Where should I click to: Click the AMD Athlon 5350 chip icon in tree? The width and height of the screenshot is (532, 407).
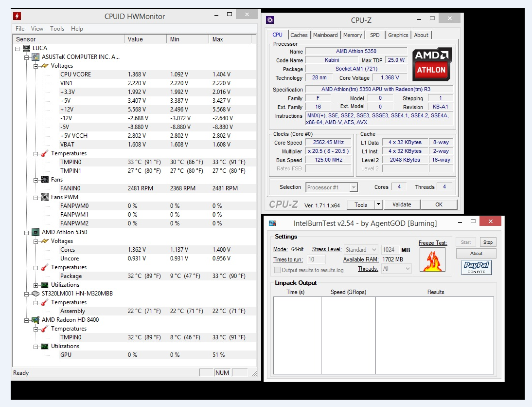(35, 232)
